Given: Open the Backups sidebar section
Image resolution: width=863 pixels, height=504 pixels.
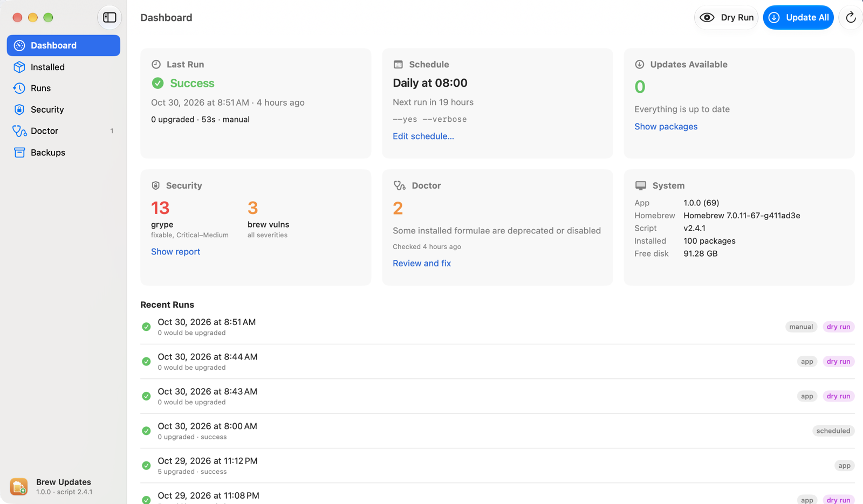Looking at the screenshot, I should [x=64, y=153].
